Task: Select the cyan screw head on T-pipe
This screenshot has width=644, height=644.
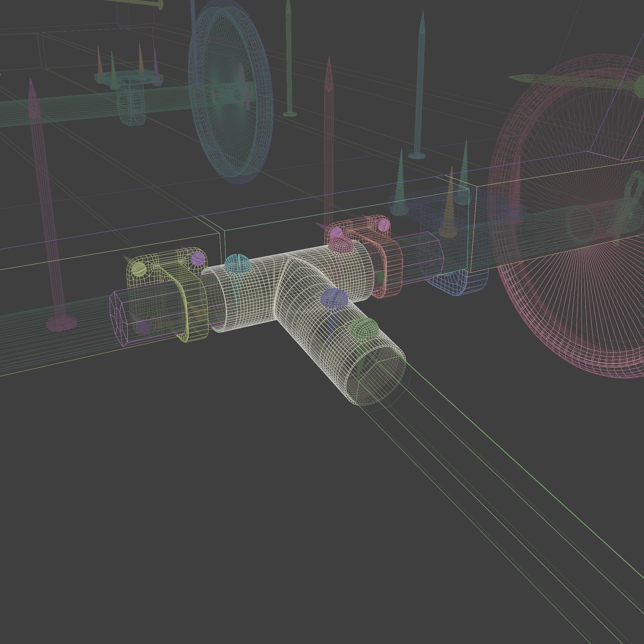Action: pyautogui.click(x=237, y=263)
